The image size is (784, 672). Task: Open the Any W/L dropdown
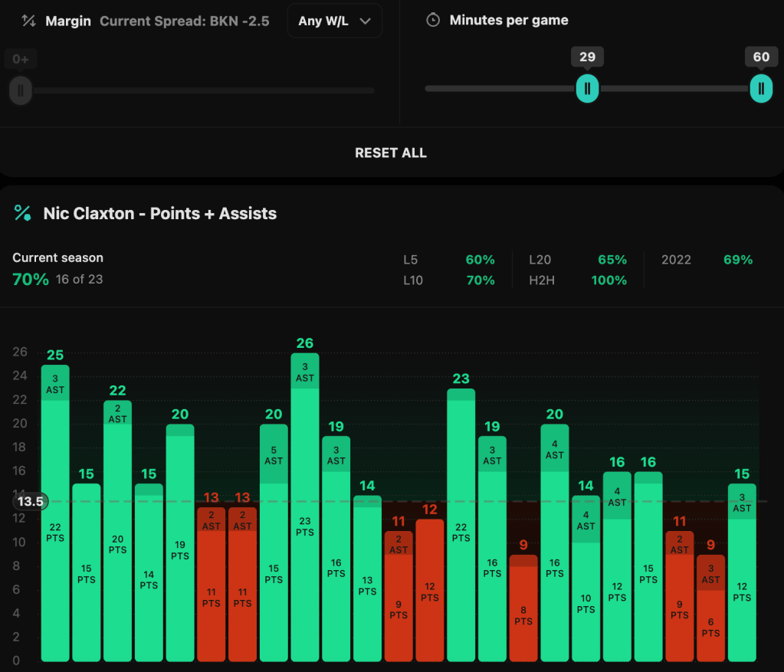pyautogui.click(x=335, y=21)
